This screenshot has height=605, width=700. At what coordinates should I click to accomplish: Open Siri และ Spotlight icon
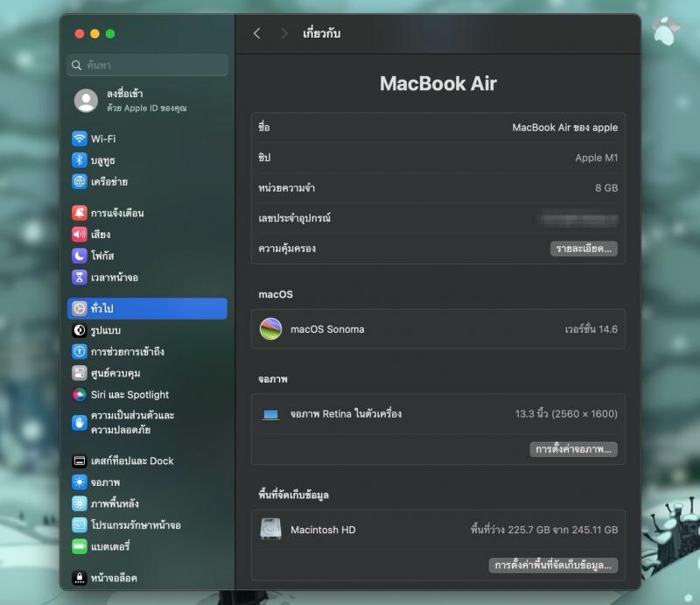tap(80, 395)
